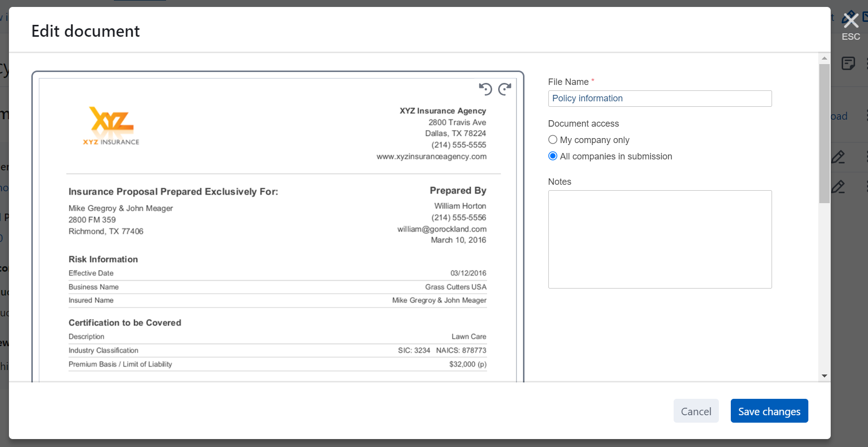This screenshot has width=868, height=447.
Task: Open the sticky note icon behind dialog
Action: pos(848,64)
